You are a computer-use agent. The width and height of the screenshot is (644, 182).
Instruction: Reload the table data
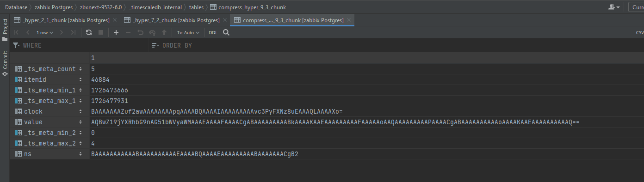[89, 32]
